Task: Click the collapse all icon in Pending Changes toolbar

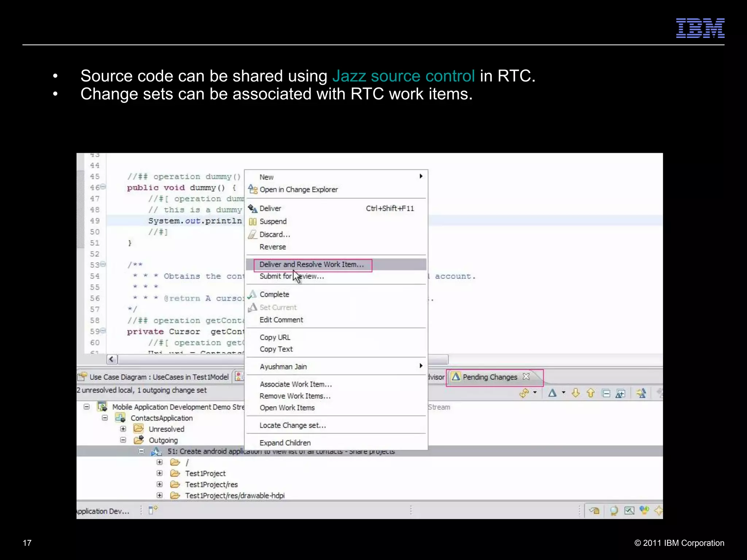Action: tap(606, 393)
